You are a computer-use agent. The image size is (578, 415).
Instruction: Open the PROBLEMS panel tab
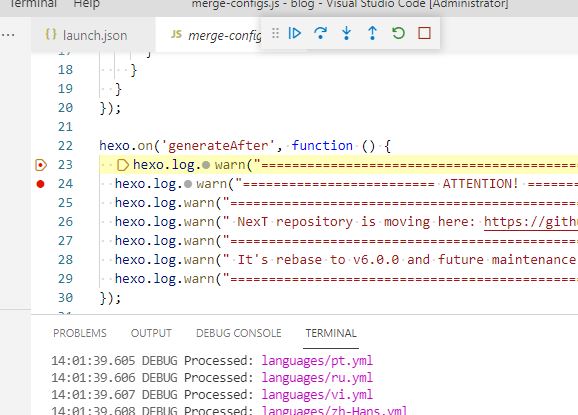80,333
